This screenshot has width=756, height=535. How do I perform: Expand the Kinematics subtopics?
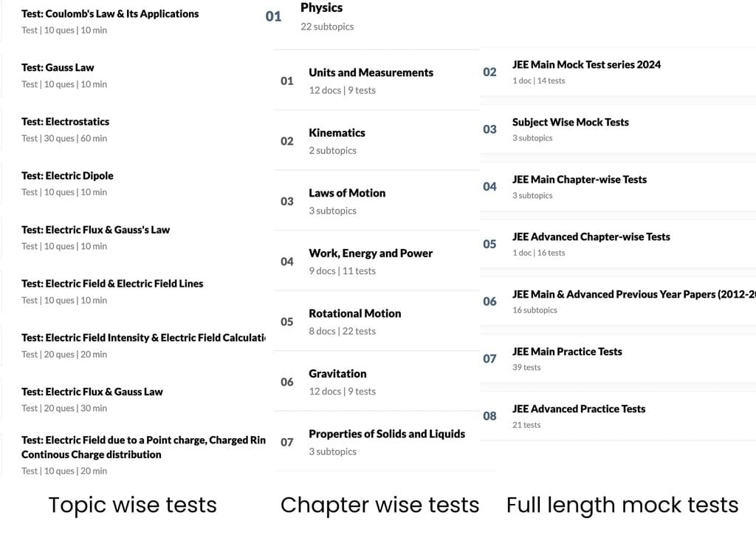337,133
